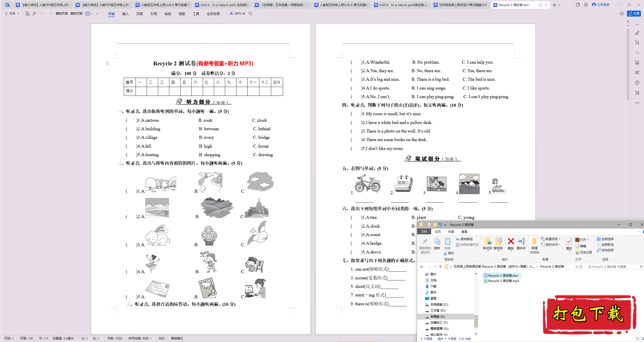
Task: Open the View tab in Explorer
Action: click(464, 232)
